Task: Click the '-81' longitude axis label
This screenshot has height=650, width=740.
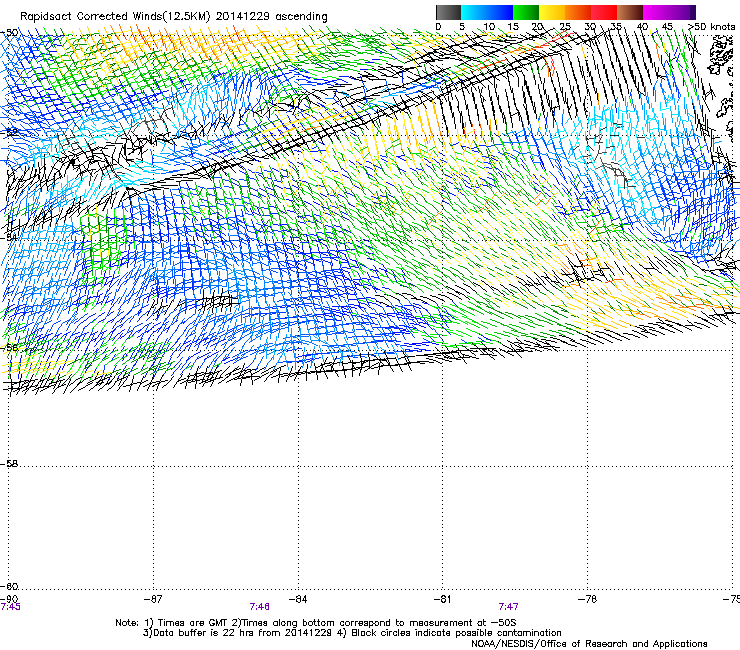Action: 442,599
